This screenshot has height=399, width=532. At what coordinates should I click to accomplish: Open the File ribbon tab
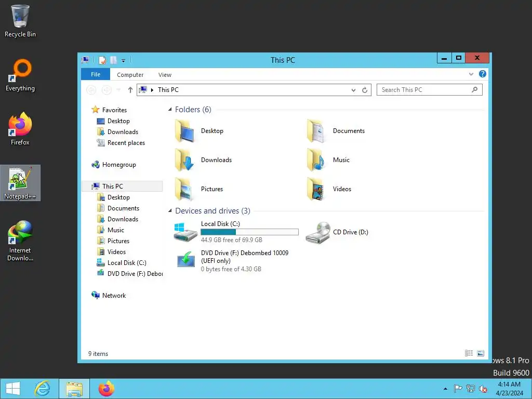coord(96,74)
